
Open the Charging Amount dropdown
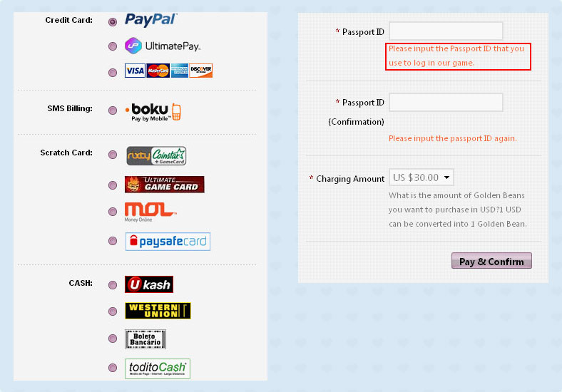[421, 177]
